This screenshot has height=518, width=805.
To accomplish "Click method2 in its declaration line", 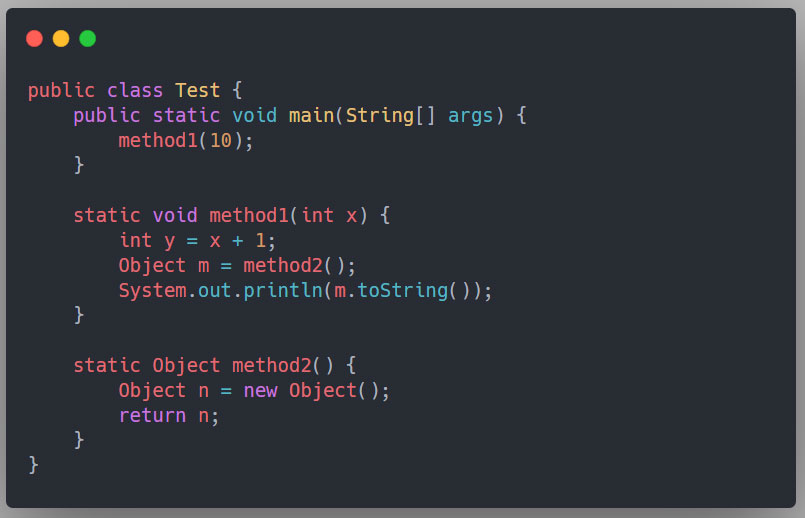I will click(272, 365).
